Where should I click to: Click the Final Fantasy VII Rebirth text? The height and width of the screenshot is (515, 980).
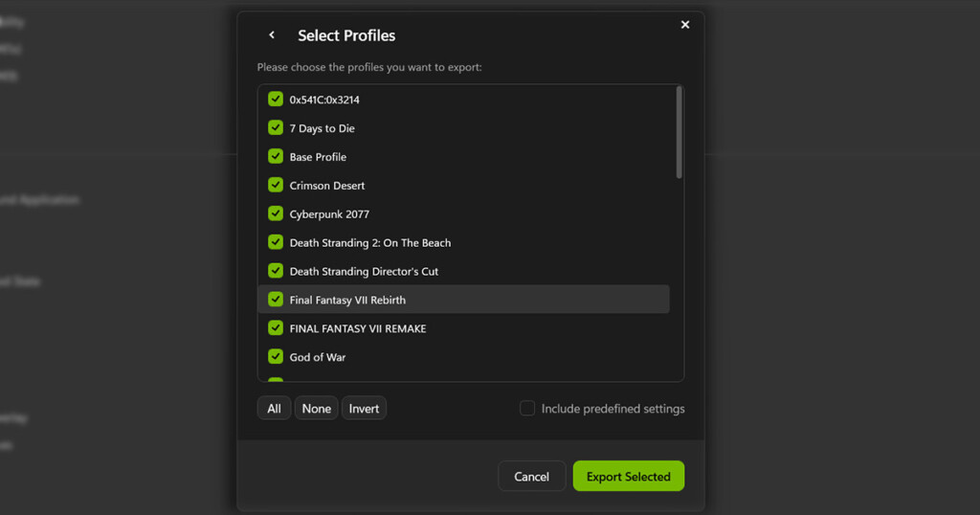click(347, 300)
